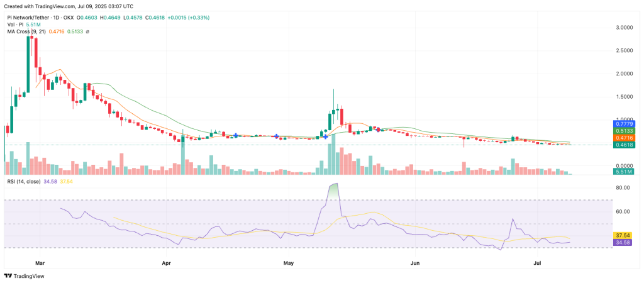Click the open value O0.4603
The width and height of the screenshot is (644, 283).
click(86, 18)
